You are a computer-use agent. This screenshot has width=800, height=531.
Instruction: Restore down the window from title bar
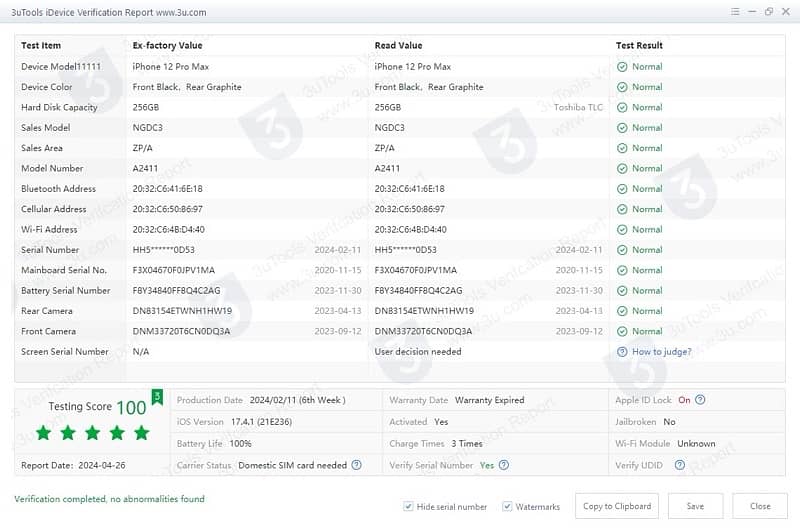pos(769,11)
